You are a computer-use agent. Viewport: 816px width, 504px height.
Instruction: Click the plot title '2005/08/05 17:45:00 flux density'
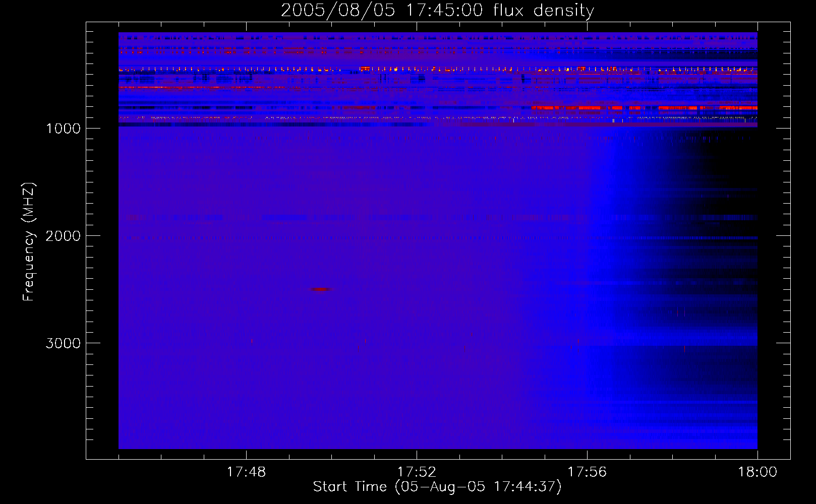tap(437, 10)
